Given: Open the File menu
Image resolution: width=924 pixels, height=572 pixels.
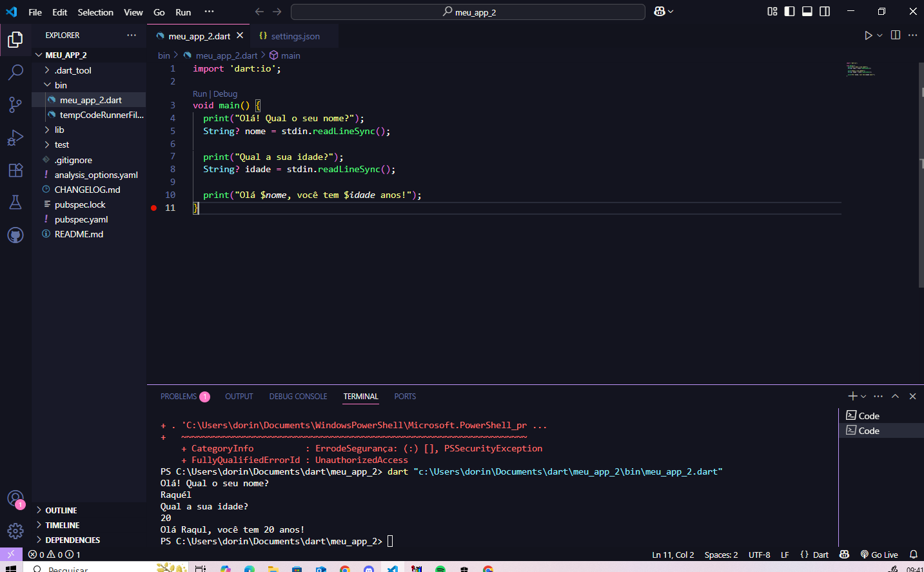Looking at the screenshot, I should click(35, 12).
